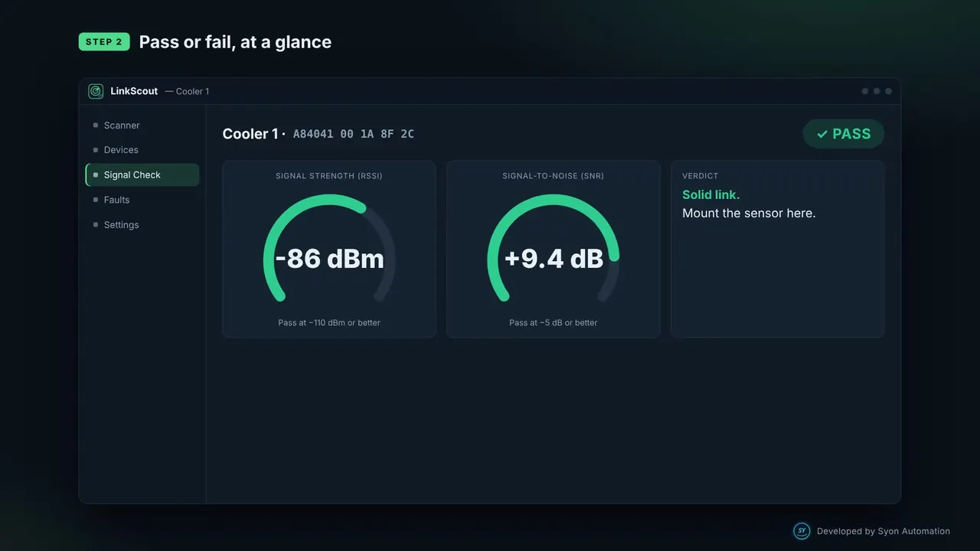Click "Pass at −5 dB or better" note
The image size is (980, 551).
pos(554,323)
